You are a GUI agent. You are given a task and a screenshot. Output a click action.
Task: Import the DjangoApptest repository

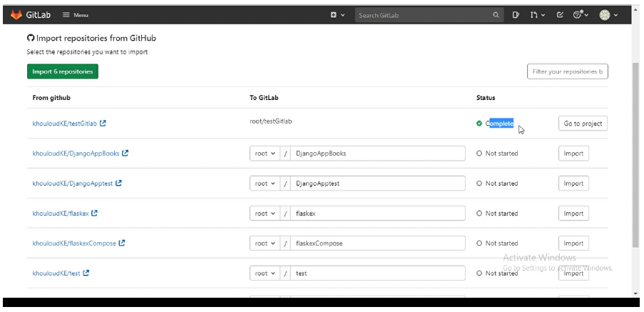[573, 183]
